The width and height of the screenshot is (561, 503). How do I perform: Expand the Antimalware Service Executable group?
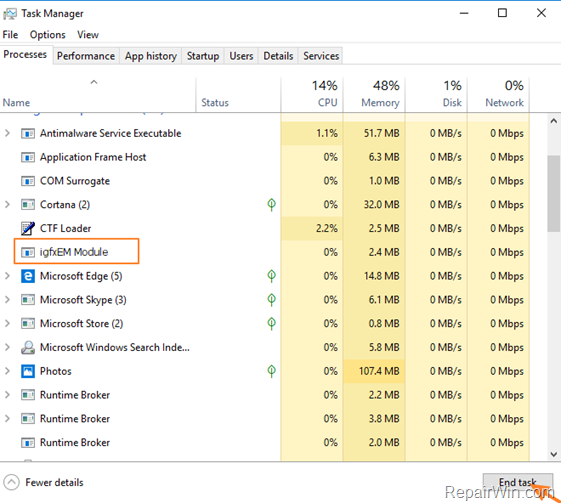coord(7,133)
